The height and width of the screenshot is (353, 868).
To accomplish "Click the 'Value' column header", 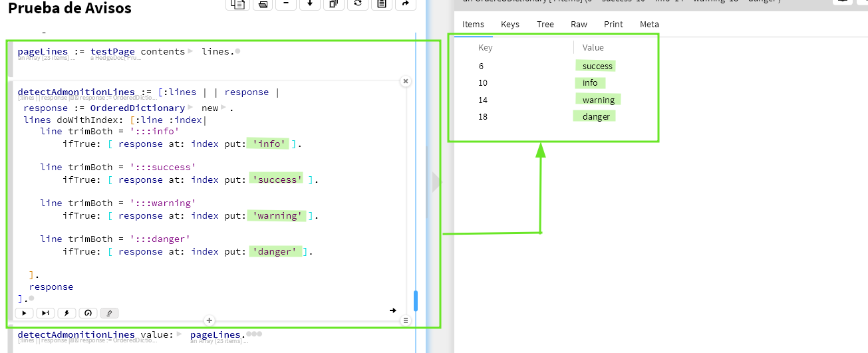I will (593, 47).
